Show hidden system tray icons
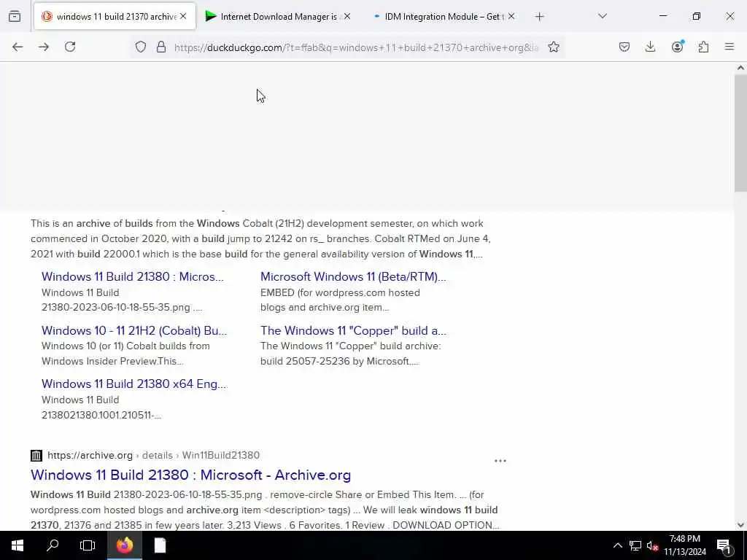Image resolution: width=747 pixels, height=560 pixels. click(x=617, y=545)
